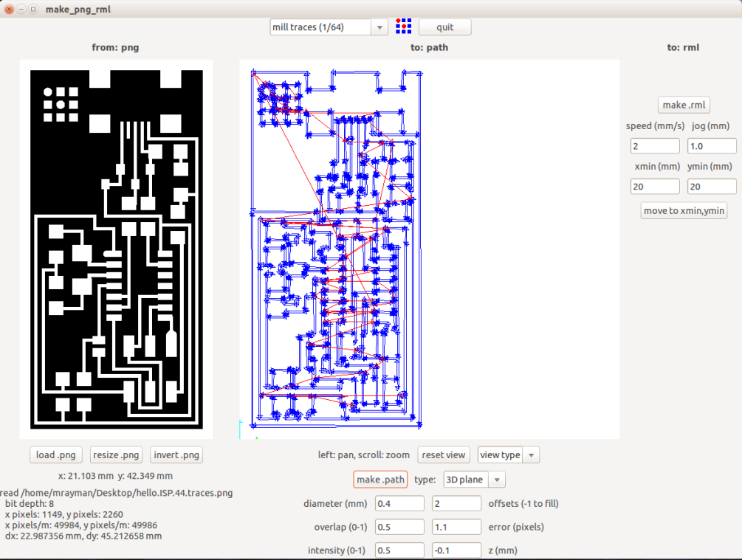Click the toolpath preview canvas

[429, 249]
